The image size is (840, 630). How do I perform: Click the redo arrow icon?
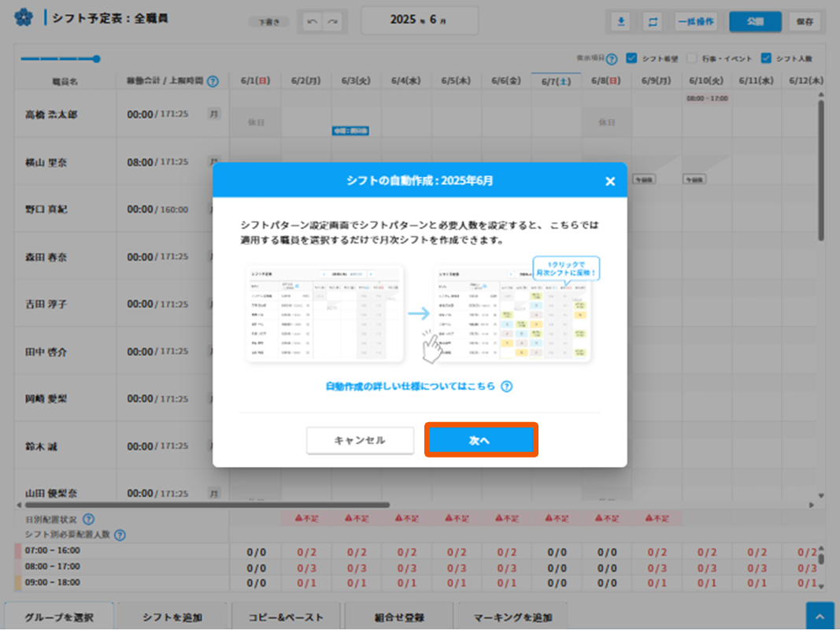(x=334, y=22)
